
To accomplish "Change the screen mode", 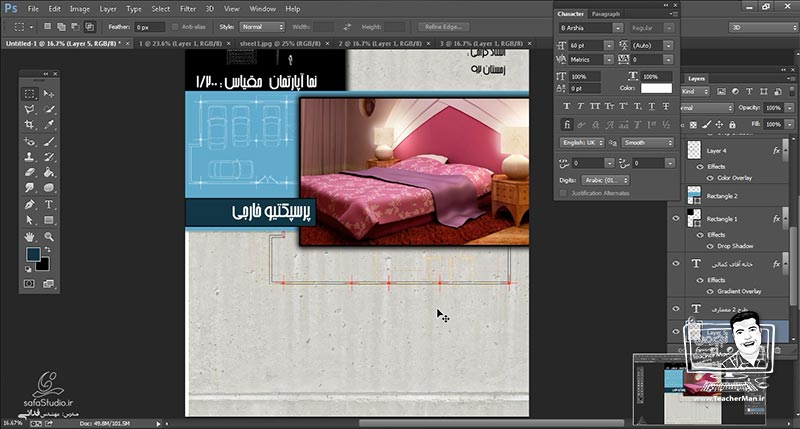I will 48,284.
